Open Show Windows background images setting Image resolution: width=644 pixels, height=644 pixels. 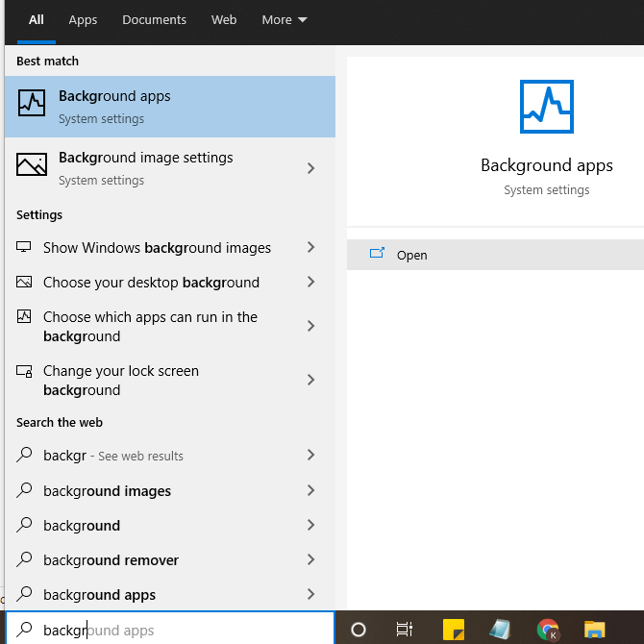click(x=157, y=248)
